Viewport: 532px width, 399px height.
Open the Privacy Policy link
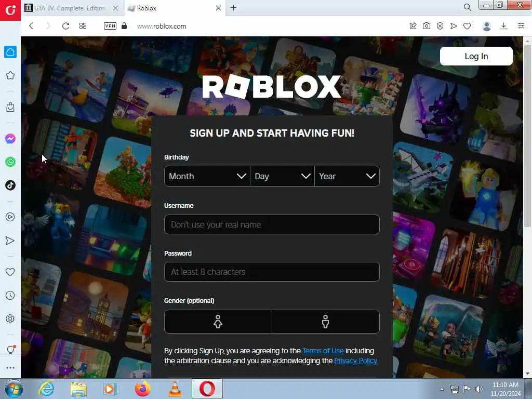tap(355, 361)
